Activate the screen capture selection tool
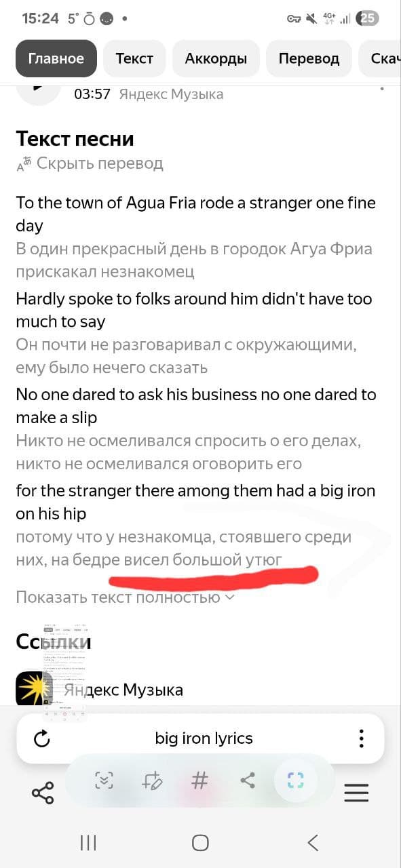The width and height of the screenshot is (401, 868). click(x=294, y=781)
